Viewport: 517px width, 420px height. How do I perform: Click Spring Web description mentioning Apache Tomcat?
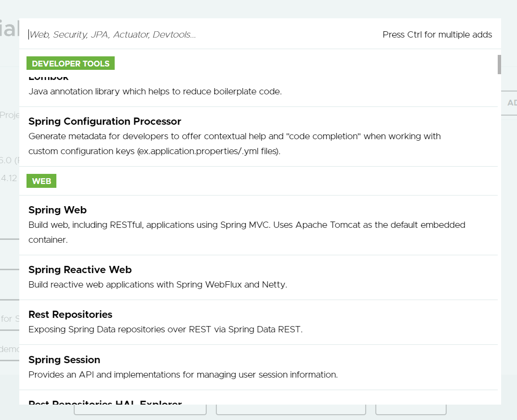247,232
